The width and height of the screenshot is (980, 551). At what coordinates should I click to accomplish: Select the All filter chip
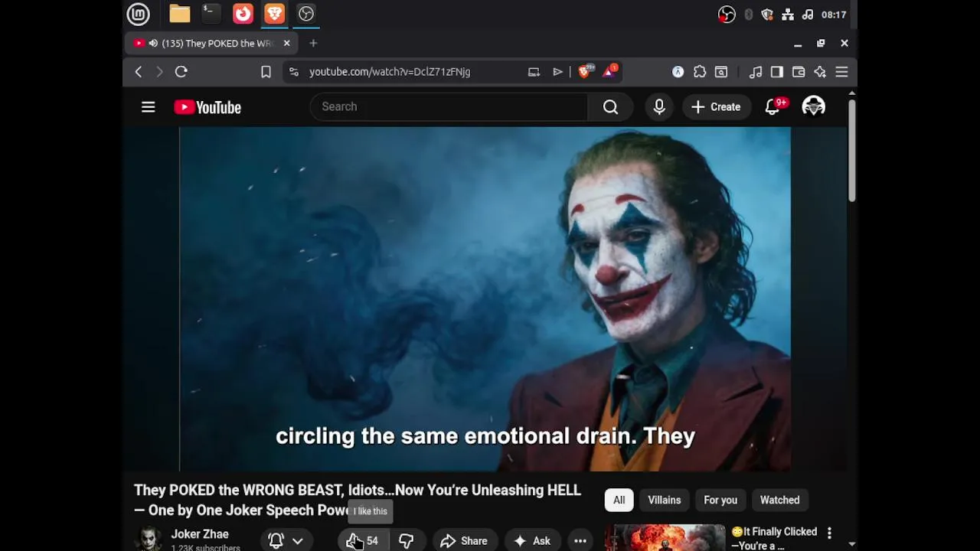pyautogui.click(x=619, y=500)
